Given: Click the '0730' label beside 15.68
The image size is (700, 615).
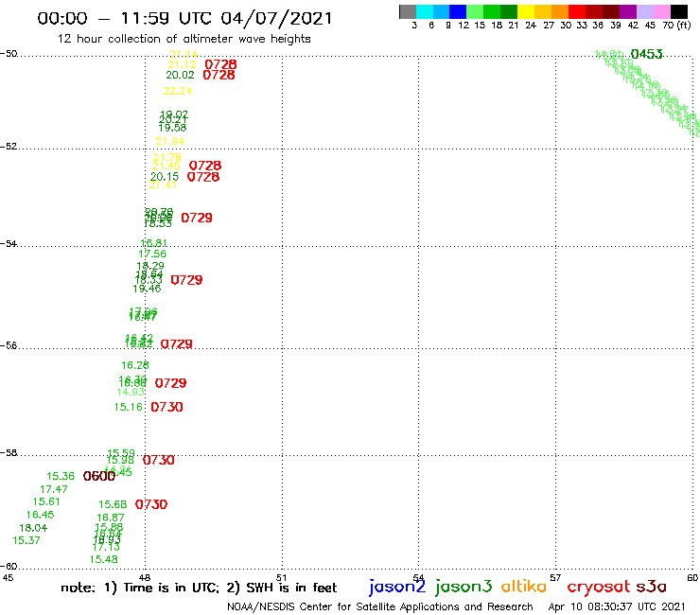Looking at the screenshot, I should [x=151, y=504].
